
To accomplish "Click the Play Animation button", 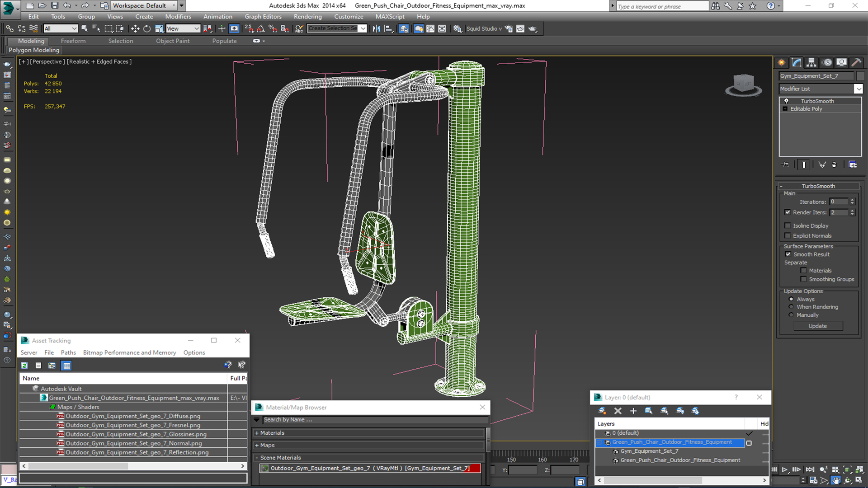I will [785, 470].
